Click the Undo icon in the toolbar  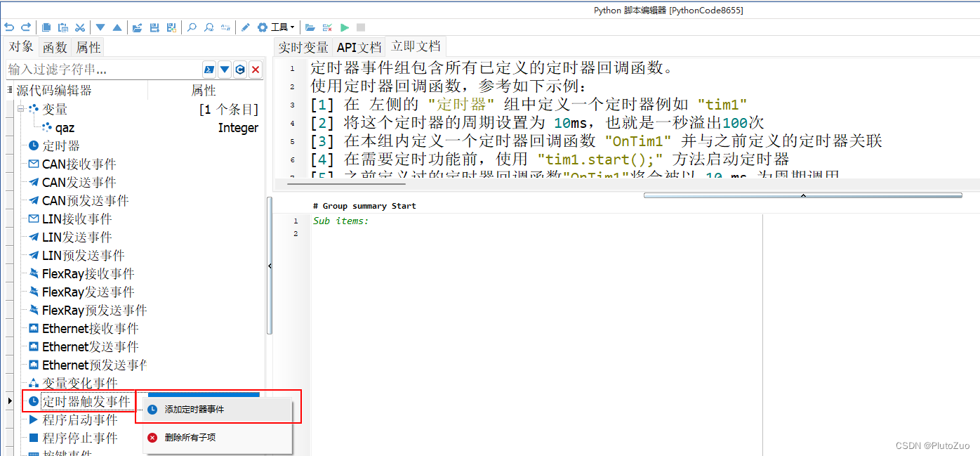click(9, 27)
